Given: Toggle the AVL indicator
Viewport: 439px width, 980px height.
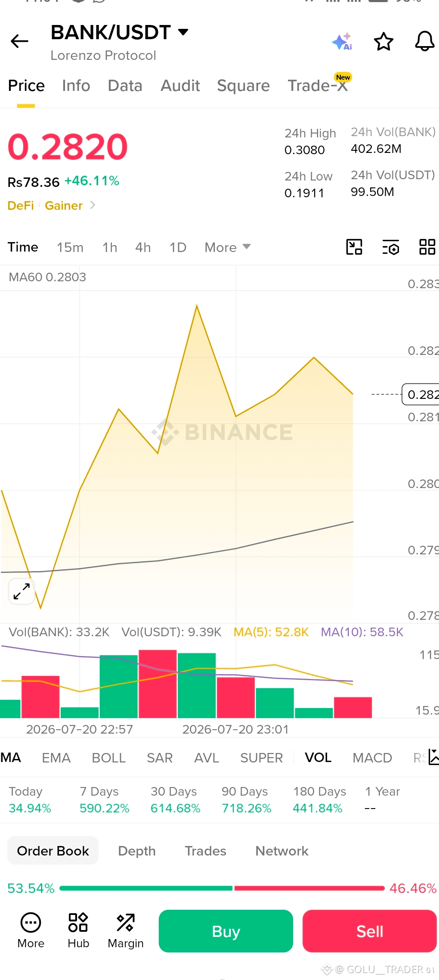Looking at the screenshot, I should point(207,757).
